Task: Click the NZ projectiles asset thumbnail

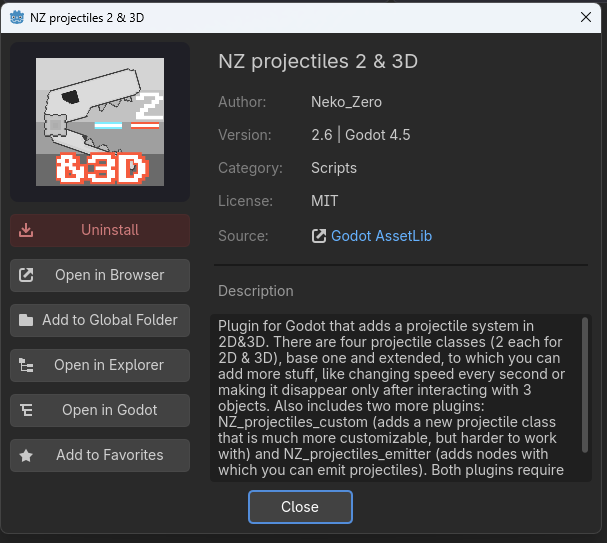Action: pos(100,122)
